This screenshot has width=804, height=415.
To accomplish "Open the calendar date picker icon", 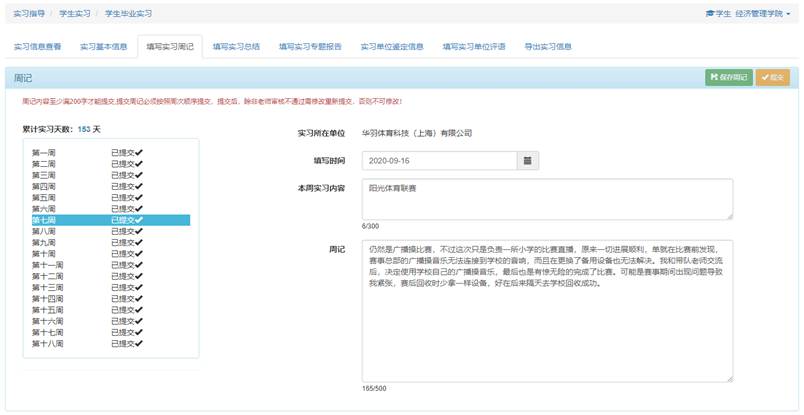I will (528, 160).
